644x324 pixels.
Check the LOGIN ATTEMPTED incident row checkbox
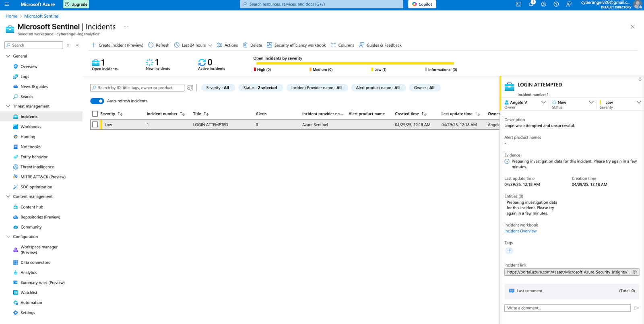pos(95,125)
